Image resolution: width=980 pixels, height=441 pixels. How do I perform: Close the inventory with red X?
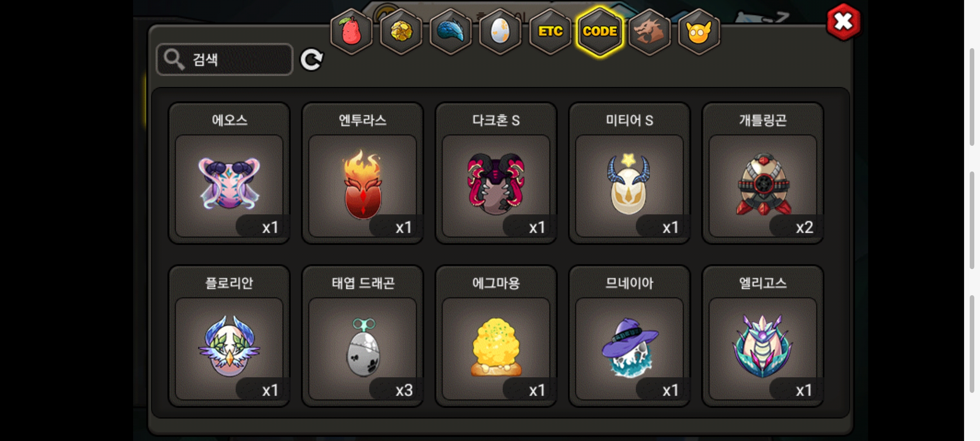click(x=844, y=22)
